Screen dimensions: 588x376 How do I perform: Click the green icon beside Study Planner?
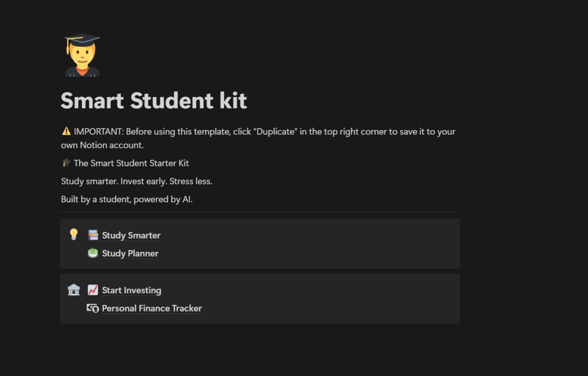click(x=93, y=254)
